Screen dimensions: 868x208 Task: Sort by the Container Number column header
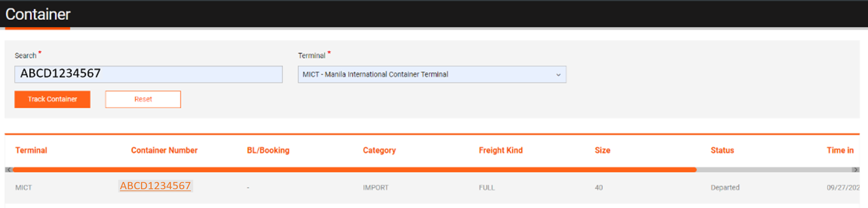pos(164,150)
